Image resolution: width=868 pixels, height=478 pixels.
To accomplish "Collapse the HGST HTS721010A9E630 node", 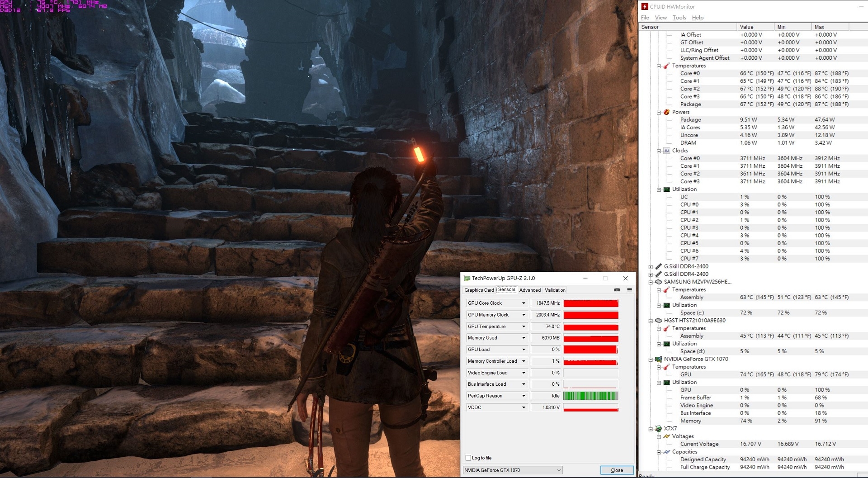I will (651, 321).
